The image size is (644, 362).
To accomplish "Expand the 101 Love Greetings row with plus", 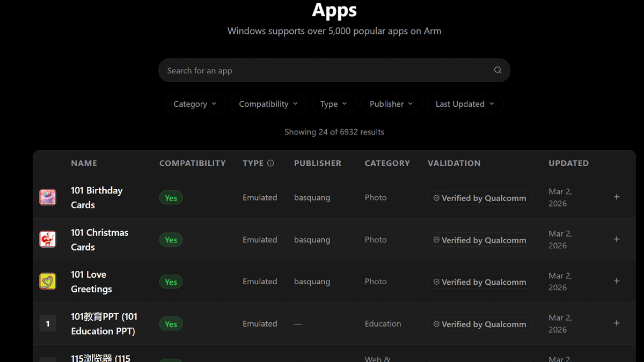I will coord(617,281).
